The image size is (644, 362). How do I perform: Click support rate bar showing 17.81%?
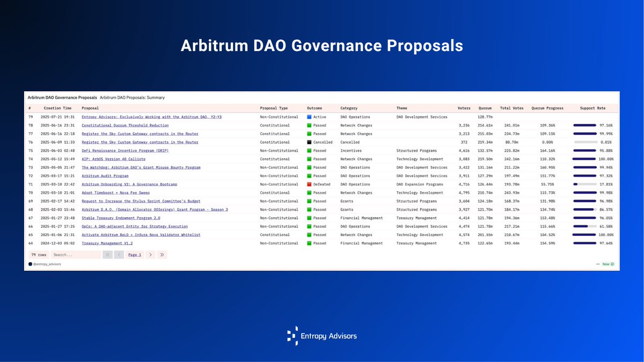tap(586, 184)
